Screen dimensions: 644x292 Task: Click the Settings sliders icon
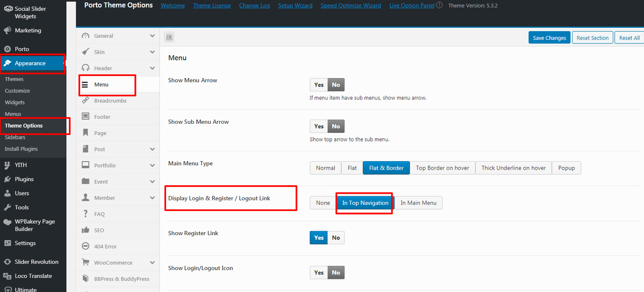pyautogui.click(x=7, y=243)
